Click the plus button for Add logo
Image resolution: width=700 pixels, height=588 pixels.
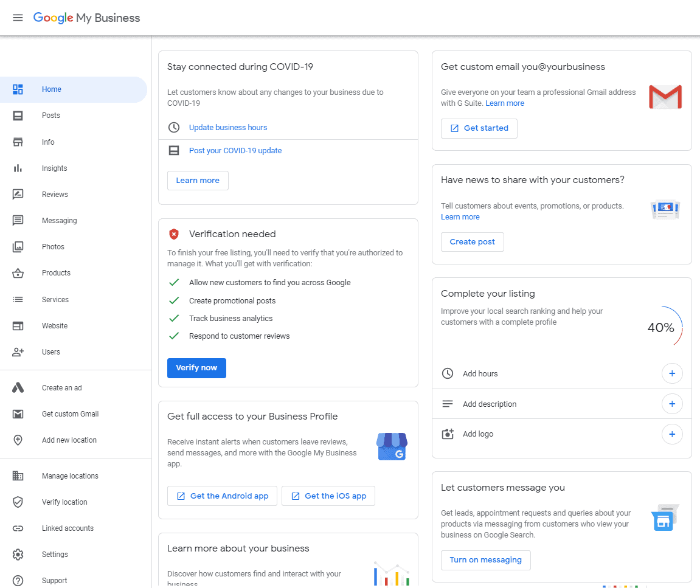672,434
